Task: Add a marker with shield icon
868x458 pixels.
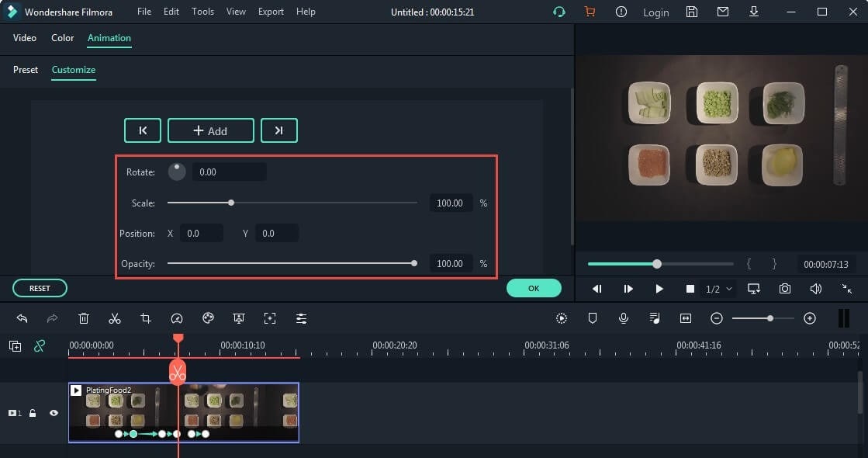Action: point(593,318)
